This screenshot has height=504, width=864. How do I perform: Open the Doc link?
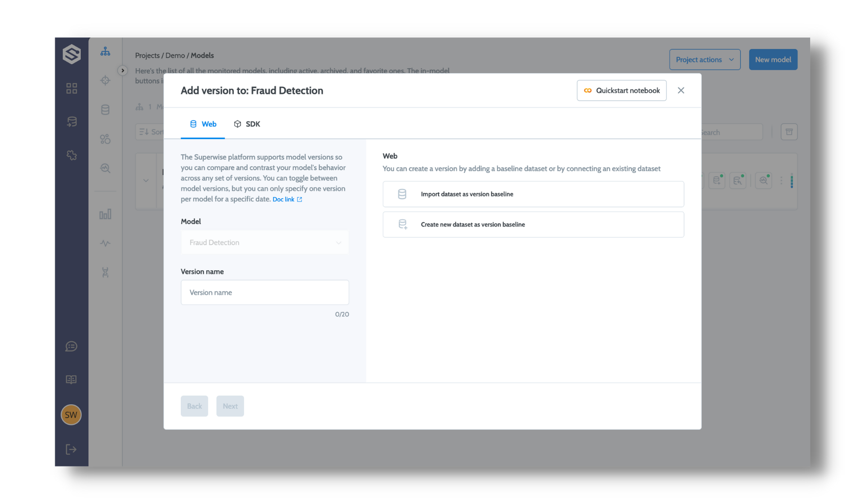[287, 199]
